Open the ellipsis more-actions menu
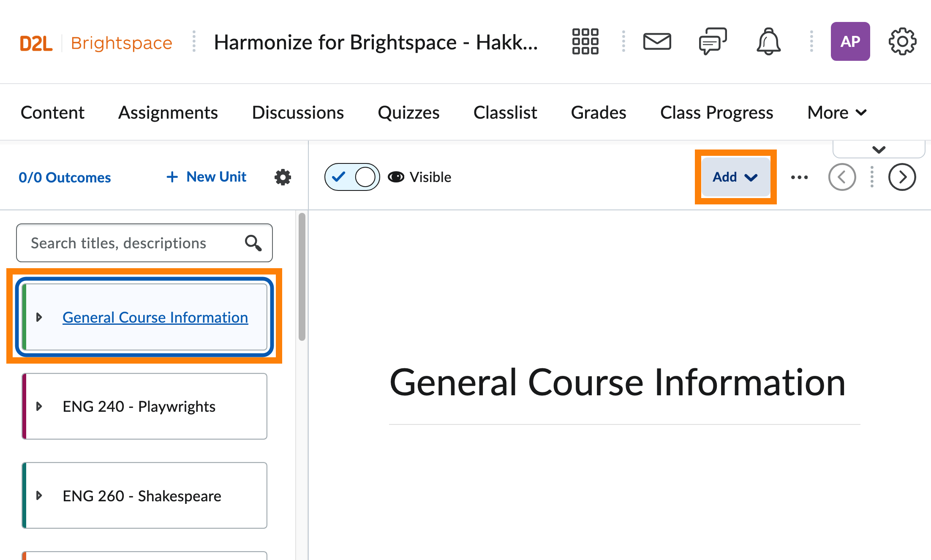Viewport: 931px width, 560px height. [x=799, y=177]
